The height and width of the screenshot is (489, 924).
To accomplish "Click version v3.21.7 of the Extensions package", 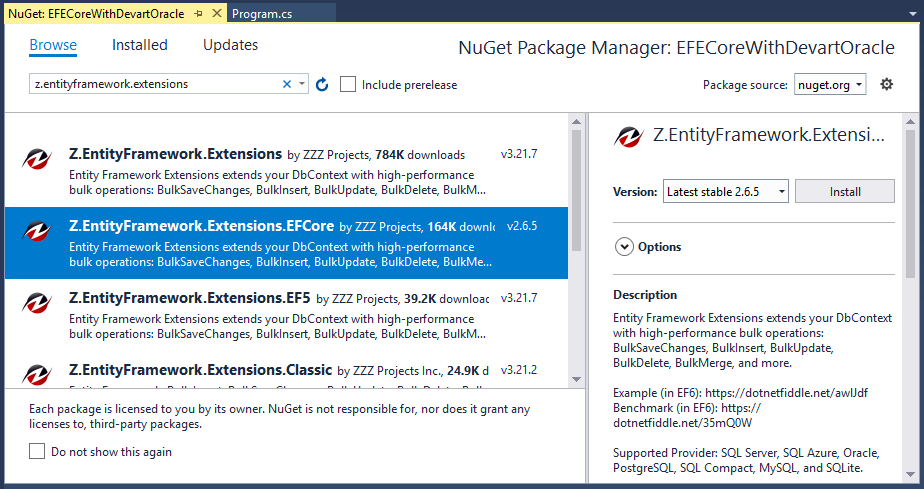I will coord(519,154).
